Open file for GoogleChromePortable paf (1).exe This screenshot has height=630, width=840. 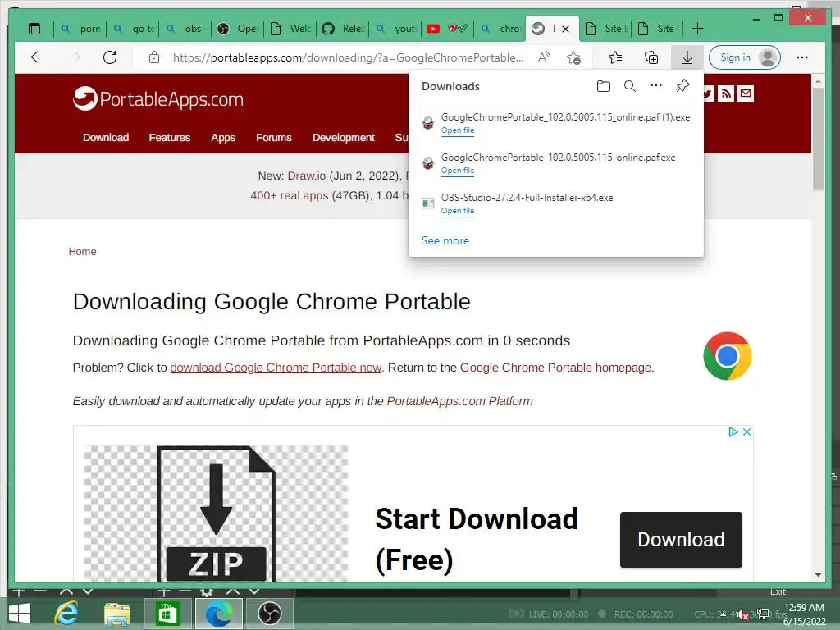tap(458, 130)
